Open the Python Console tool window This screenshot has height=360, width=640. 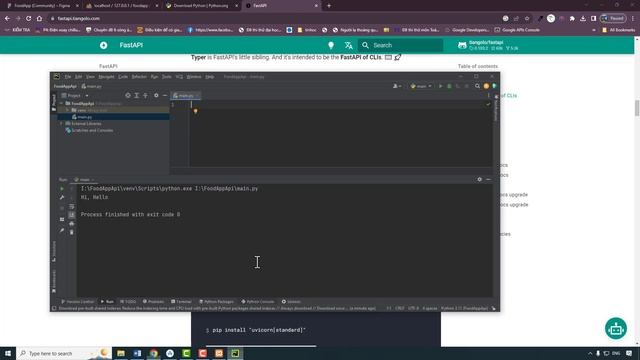point(258,302)
